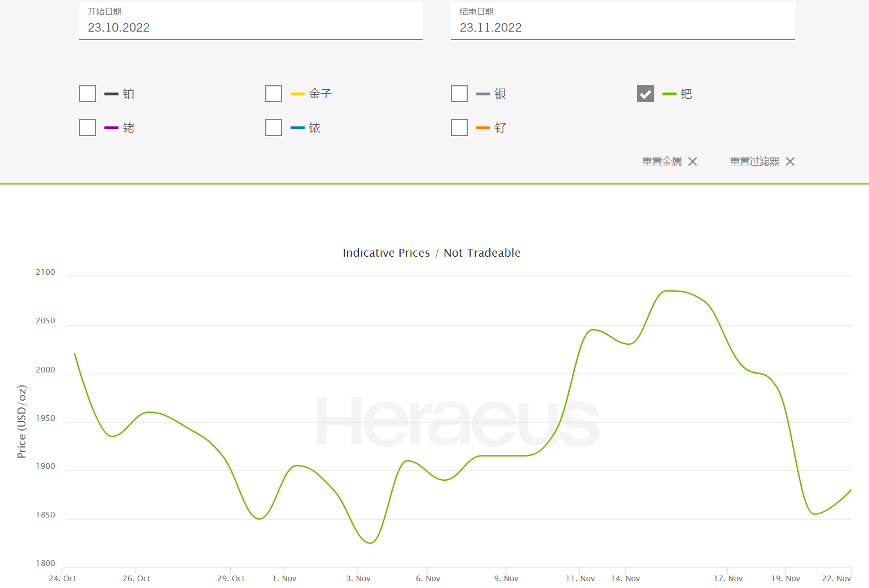Image resolution: width=869 pixels, height=588 pixels.
Task: Click the 结束日期 field label
Action: pyautogui.click(x=476, y=11)
